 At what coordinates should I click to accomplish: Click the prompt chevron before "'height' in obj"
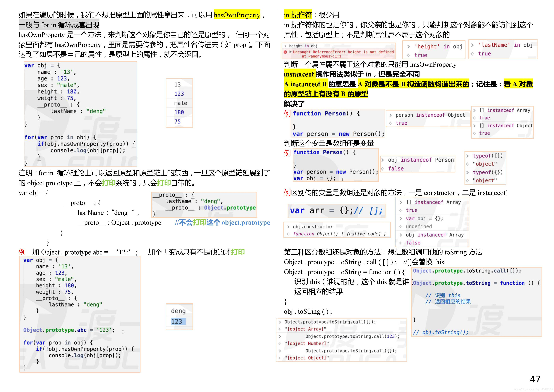[409, 47]
